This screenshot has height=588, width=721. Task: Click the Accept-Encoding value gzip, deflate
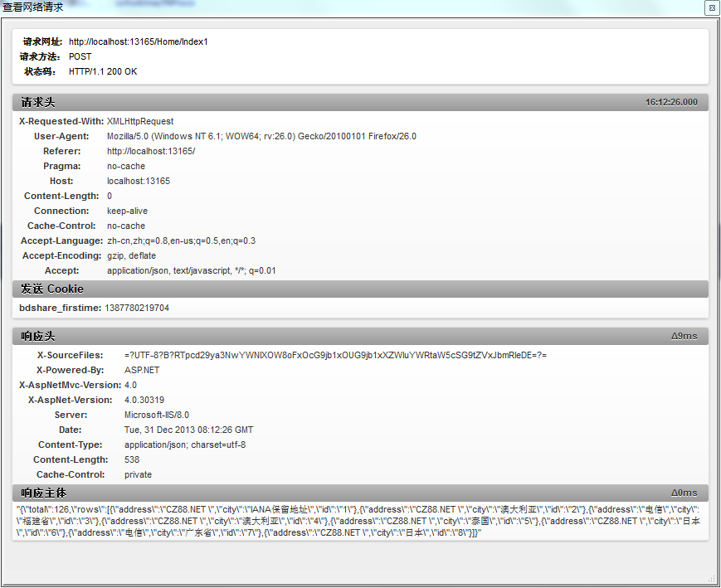point(129,255)
